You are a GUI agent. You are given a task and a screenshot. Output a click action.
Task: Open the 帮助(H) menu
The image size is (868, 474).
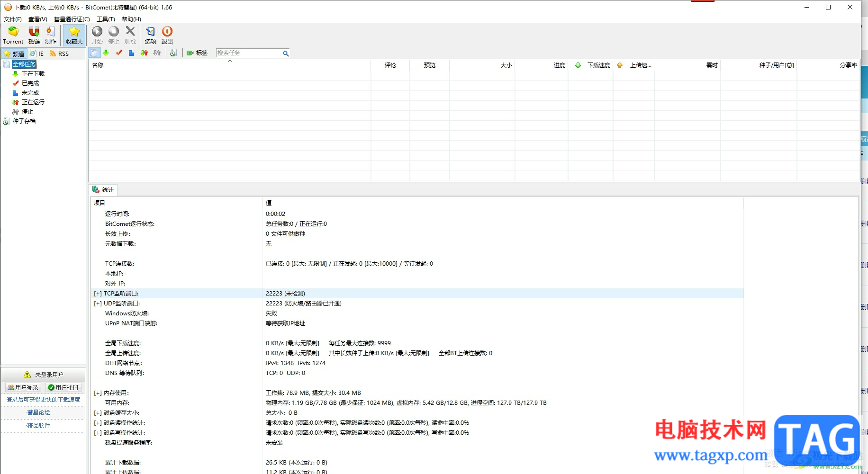click(x=131, y=19)
